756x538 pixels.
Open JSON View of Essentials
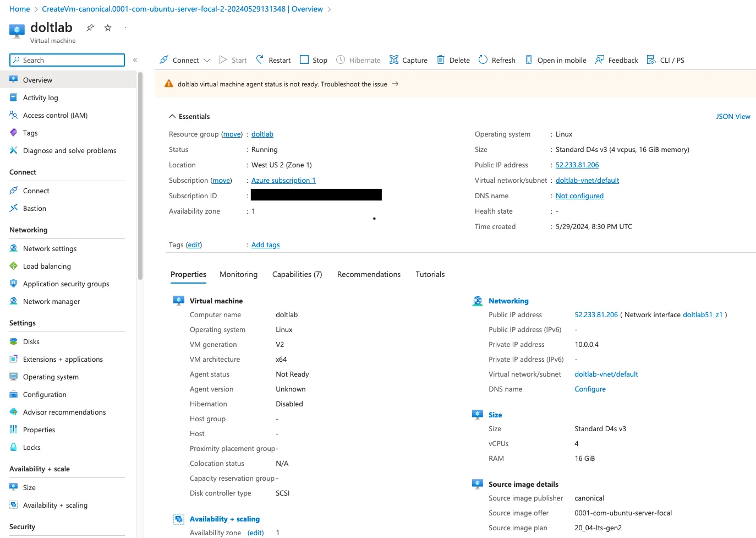(733, 116)
